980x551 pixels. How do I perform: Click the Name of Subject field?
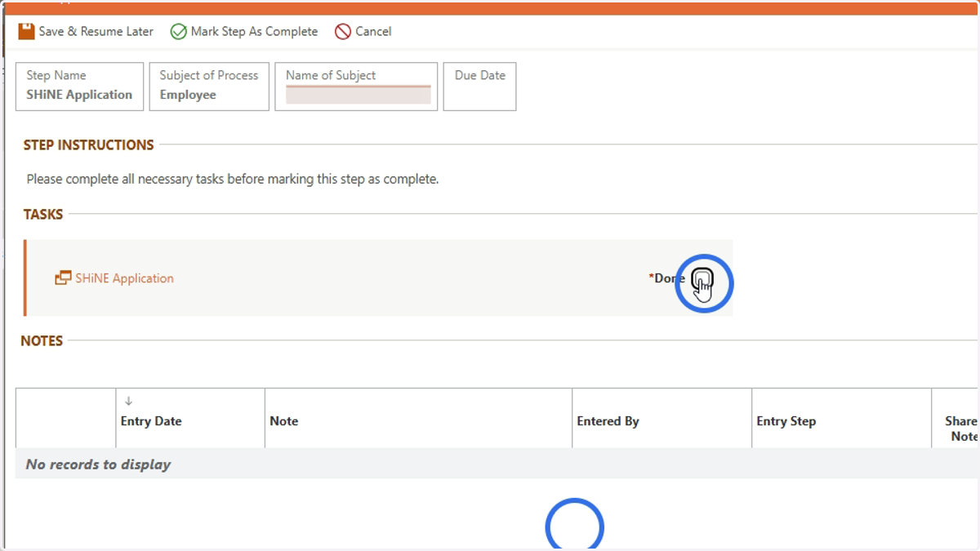(x=358, y=94)
